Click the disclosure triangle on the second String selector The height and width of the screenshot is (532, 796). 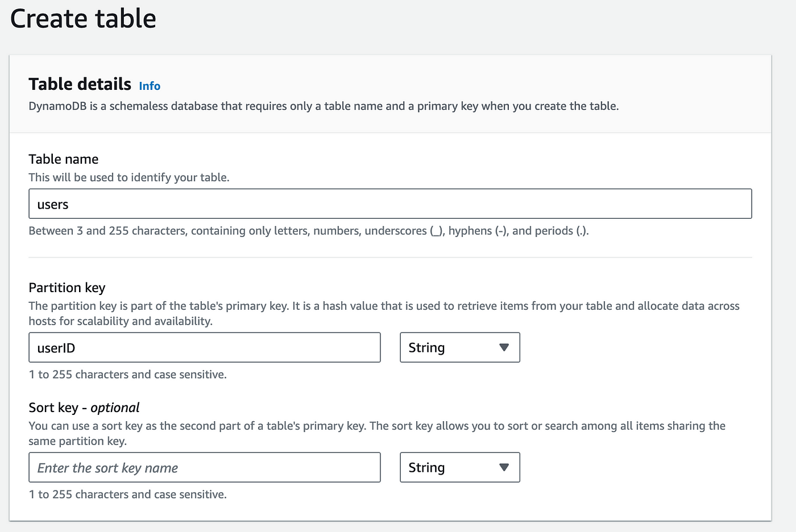click(x=504, y=467)
